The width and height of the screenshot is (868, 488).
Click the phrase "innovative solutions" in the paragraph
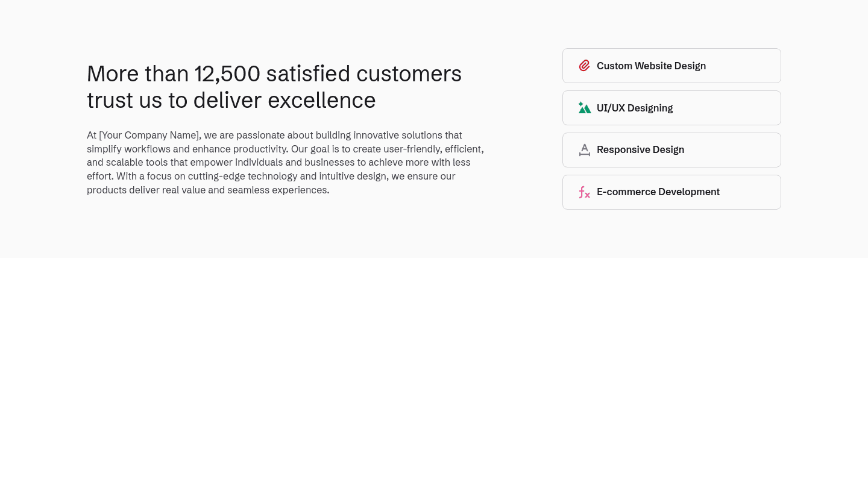398,136
